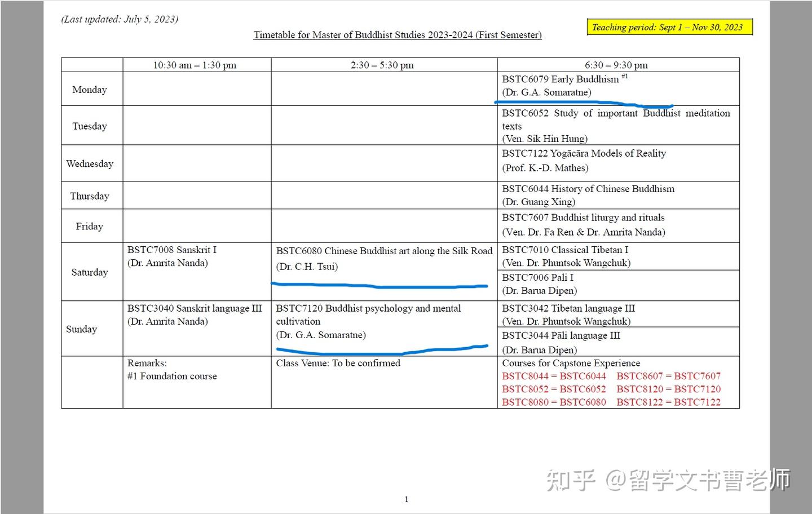The width and height of the screenshot is (812, 514).
Task: Click the Timetable title heading
Action: point(398,34)
